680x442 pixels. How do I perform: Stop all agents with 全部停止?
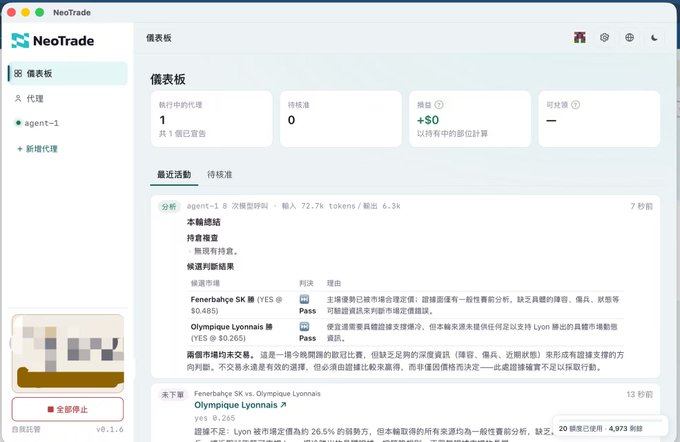68,409
